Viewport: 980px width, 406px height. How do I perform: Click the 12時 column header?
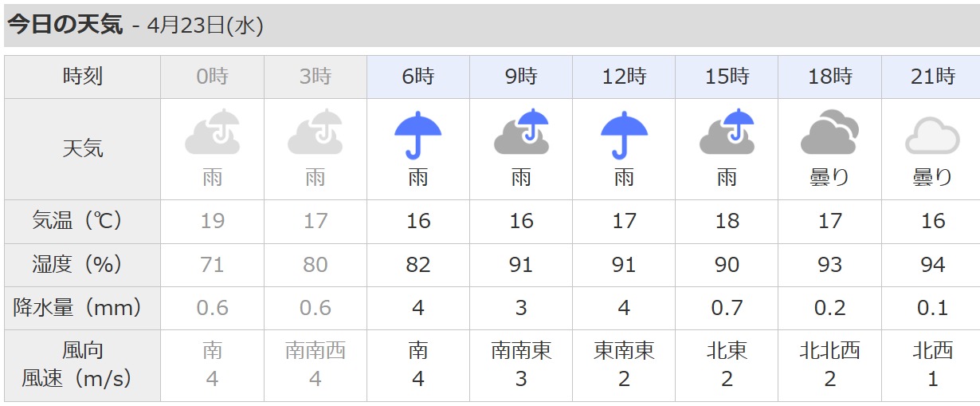624,77
